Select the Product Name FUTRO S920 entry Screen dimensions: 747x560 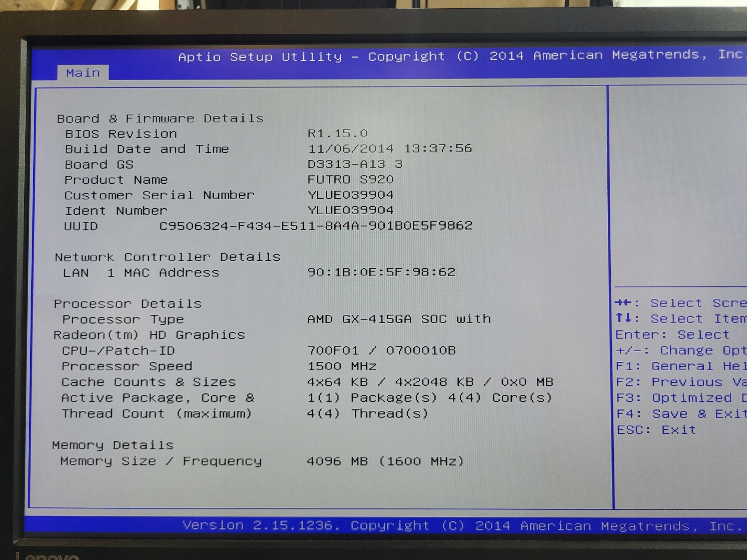[x=350, y=180]
